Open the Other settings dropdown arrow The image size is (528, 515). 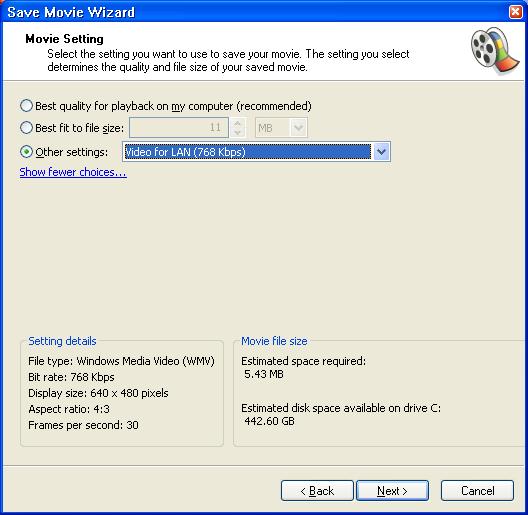(381, 152)
